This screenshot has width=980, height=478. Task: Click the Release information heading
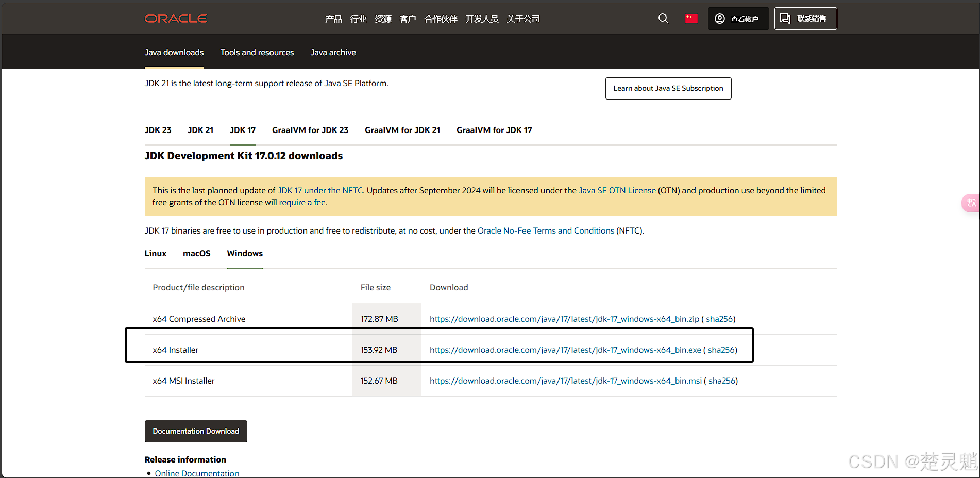[185, 459]
